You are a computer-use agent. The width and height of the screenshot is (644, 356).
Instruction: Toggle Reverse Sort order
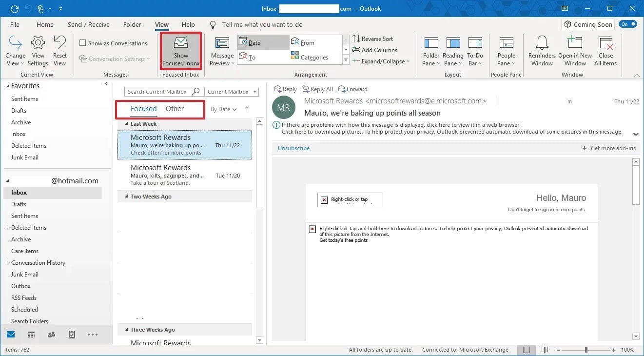point(372,39)
